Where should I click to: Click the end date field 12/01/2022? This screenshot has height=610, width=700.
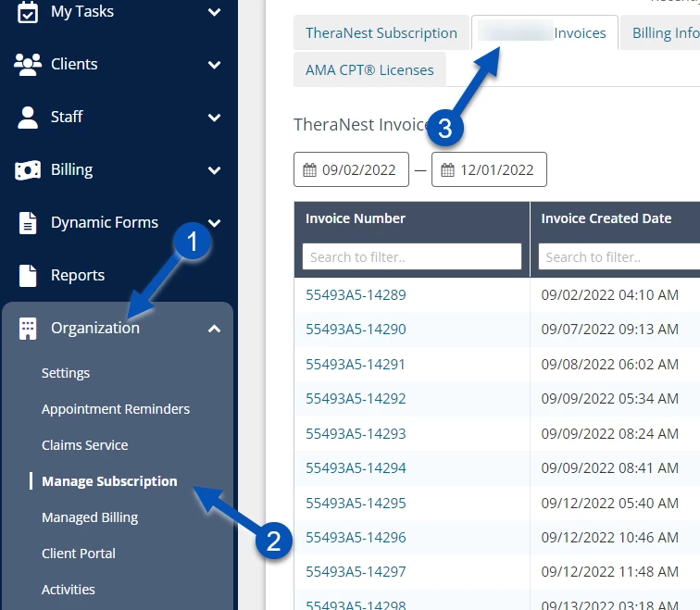[x=489, y=169]
